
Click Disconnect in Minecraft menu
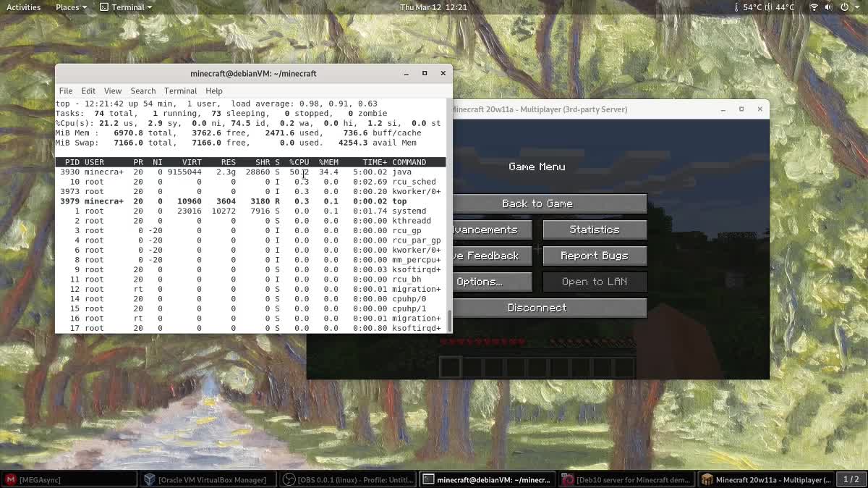537,308
